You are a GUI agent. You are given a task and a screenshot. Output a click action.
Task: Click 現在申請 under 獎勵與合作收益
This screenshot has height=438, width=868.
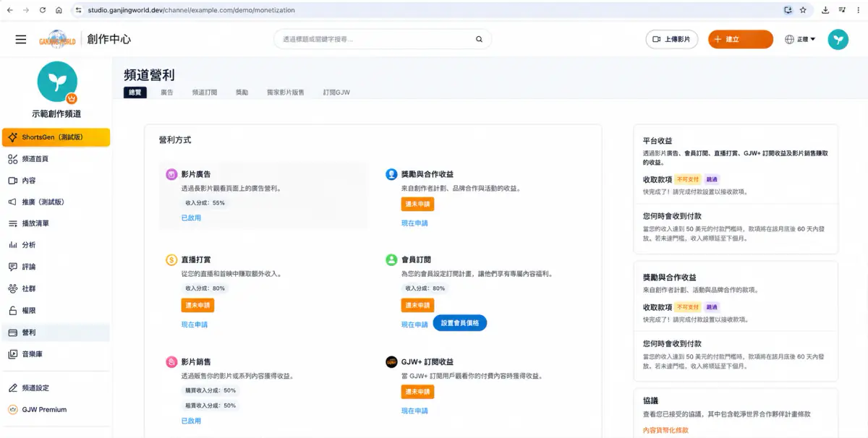click(414, 223)
